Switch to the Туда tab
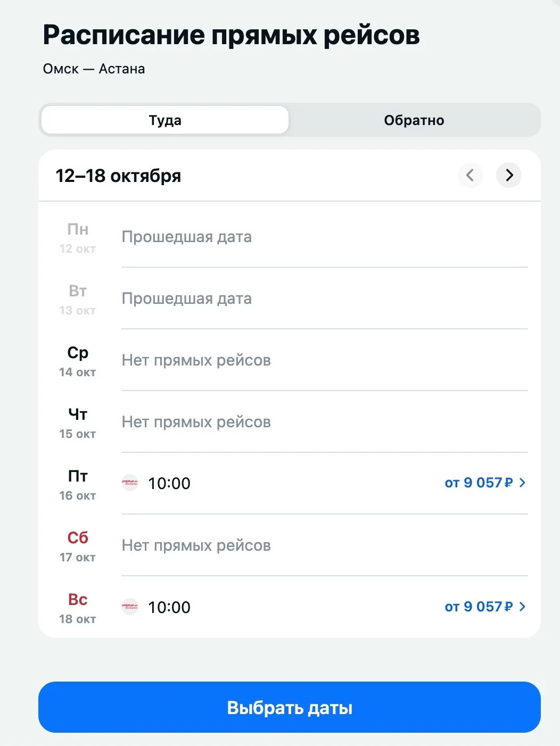Image resolution: width=560 pixels, height=746 pixels. (165, 120)
